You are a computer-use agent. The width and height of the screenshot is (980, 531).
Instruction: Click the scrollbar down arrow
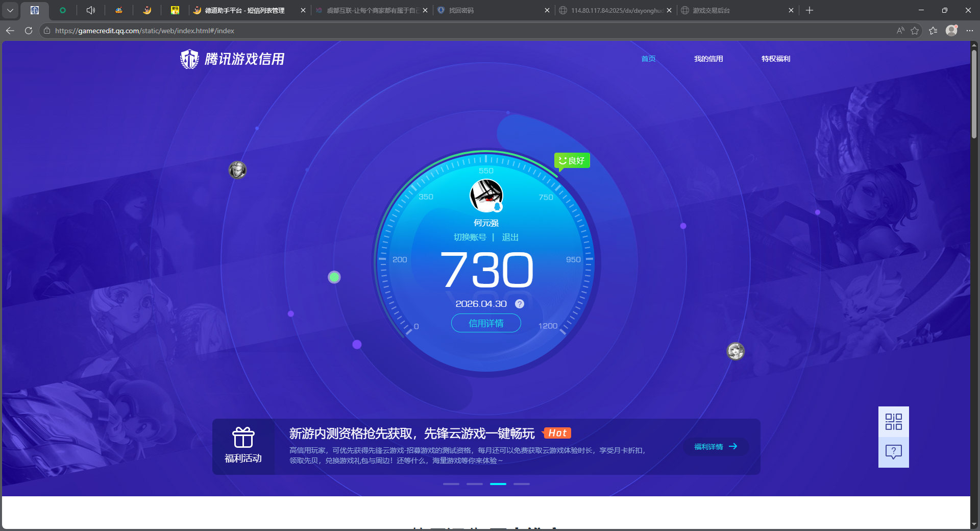pyautogui.click(x=974, y=524)
